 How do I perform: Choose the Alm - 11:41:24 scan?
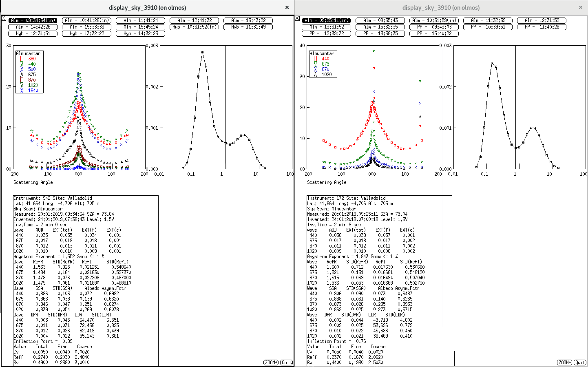(140, 20)
